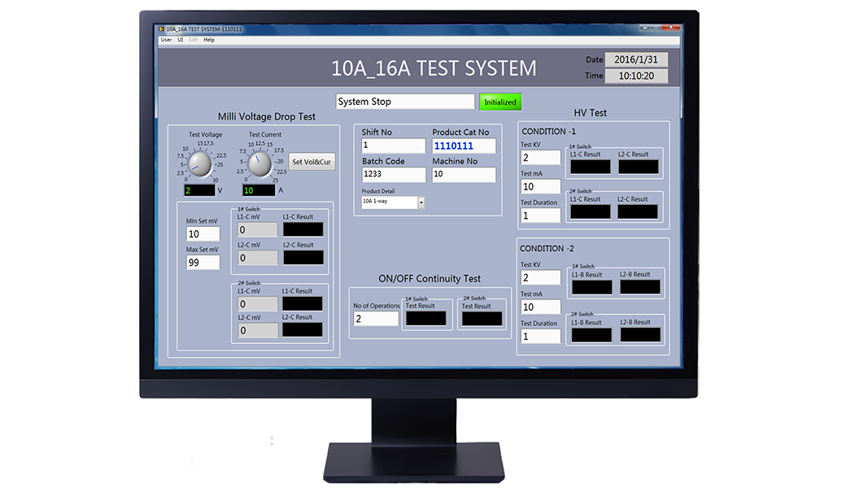Open the UI menu
The height and width of the screenshot is (488, 868).
(x=181, y=40)
